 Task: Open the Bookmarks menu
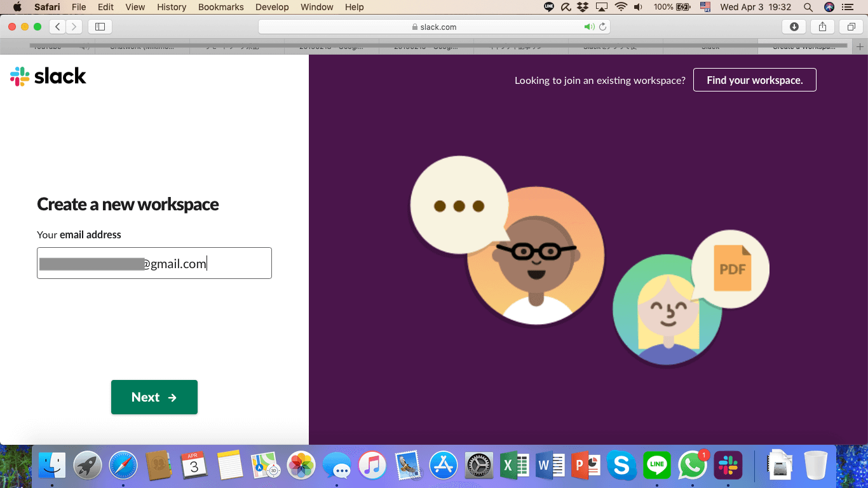tap(220, 7)
